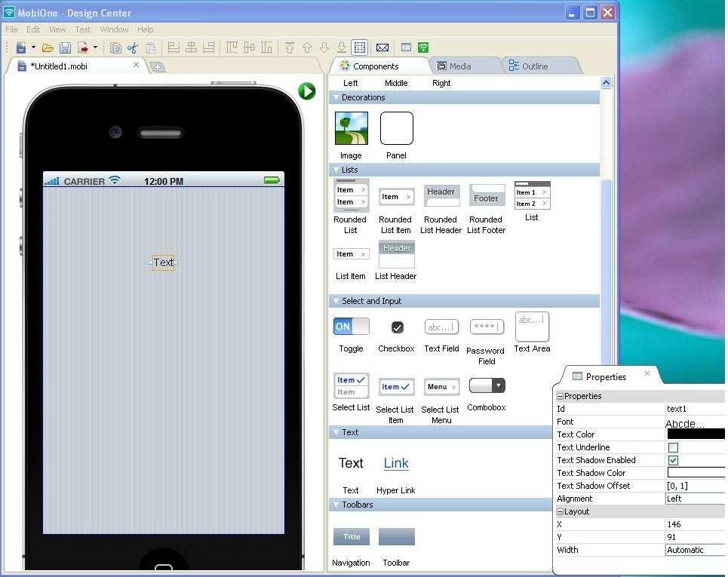Click the green wifi test icon
Image resolution: width=728 pixels, height=577 pixels.
coord(423,48)
